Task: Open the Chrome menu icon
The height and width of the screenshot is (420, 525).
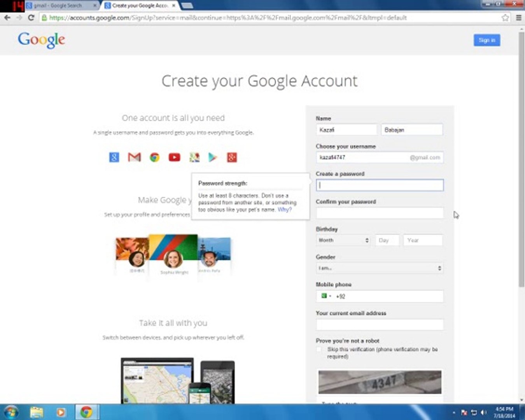Action: tap(518, 17)
